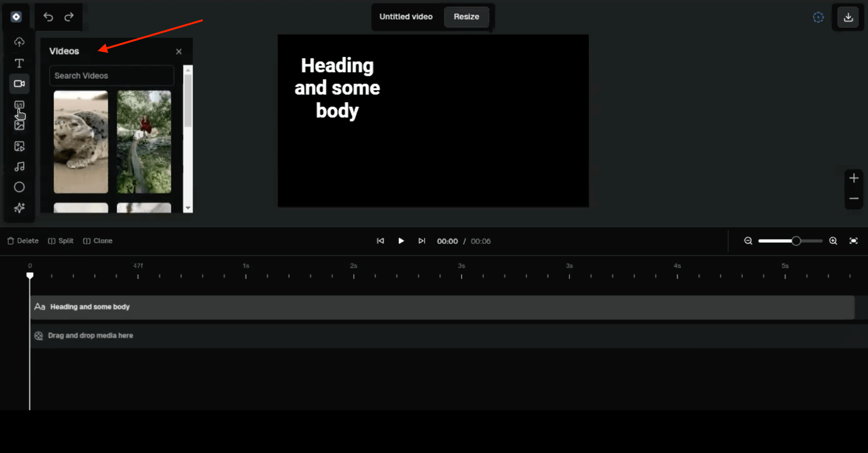Open the Audio music note panel
The height and width of the screenshot is (453, 868).
point(19,167)
